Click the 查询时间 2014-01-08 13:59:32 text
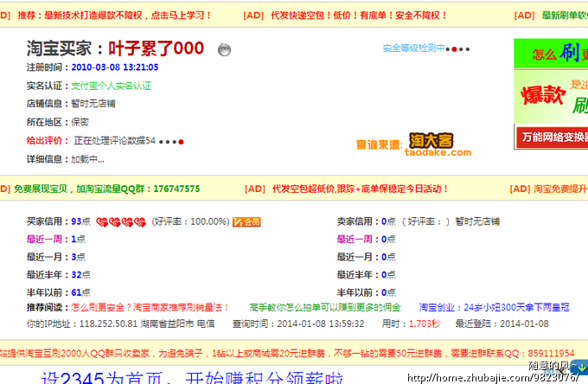Viewport: 588px width, 384px height. pyautogui.click(x=298, y=323)
